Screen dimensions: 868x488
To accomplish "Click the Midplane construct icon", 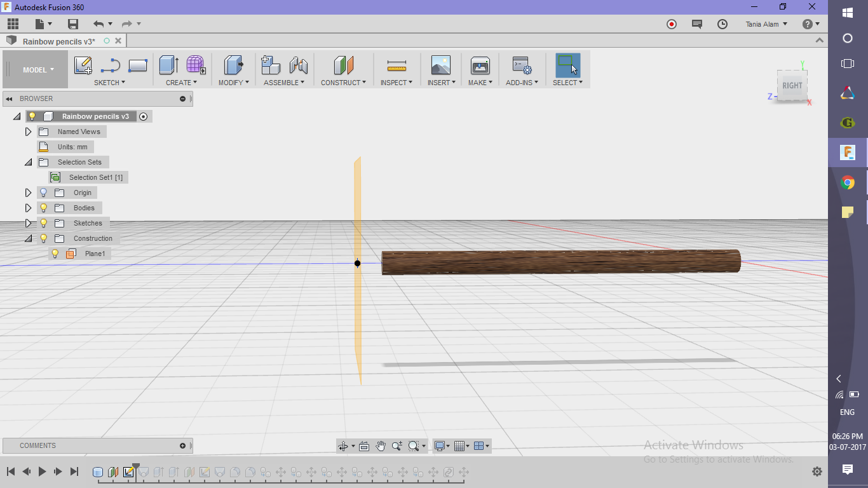I will (x=343, y=65).
